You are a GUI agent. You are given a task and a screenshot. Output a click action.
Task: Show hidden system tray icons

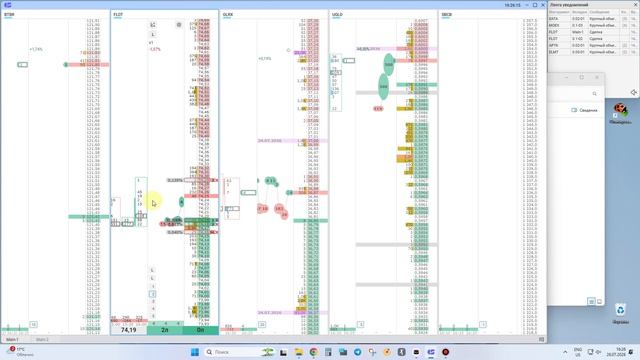pos(565,352)
